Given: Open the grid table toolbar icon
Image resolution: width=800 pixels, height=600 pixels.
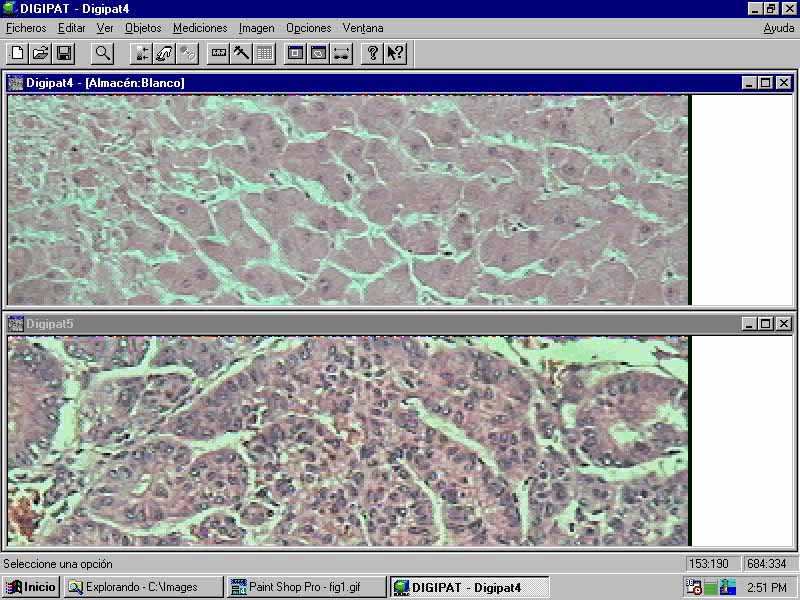Looking at the screenshot, I should click(264, 53).
